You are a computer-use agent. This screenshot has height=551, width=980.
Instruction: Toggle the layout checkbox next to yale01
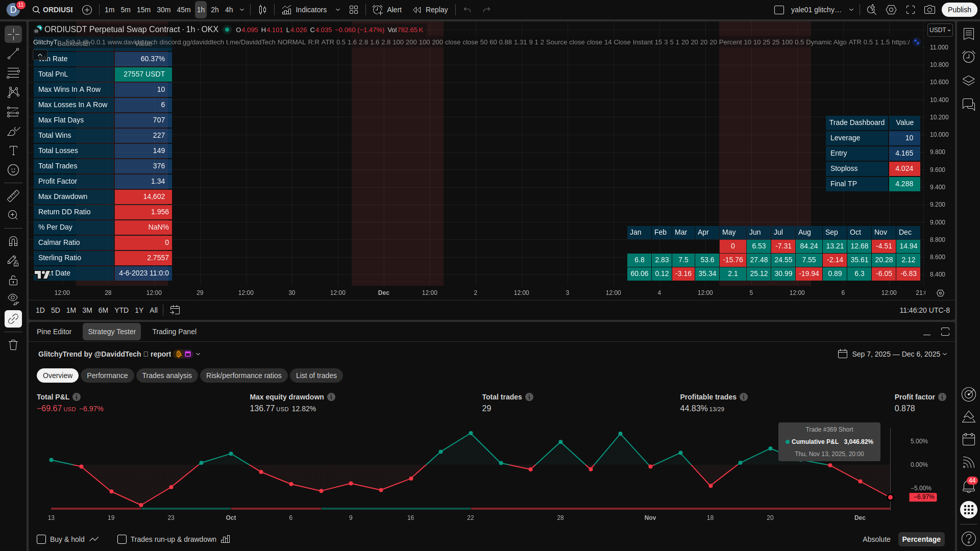779,10
